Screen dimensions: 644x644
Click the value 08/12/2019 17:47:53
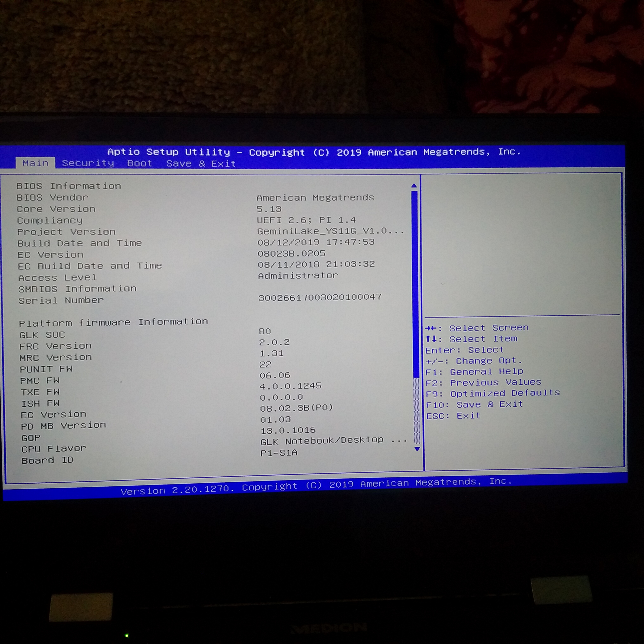click(316, 242)
